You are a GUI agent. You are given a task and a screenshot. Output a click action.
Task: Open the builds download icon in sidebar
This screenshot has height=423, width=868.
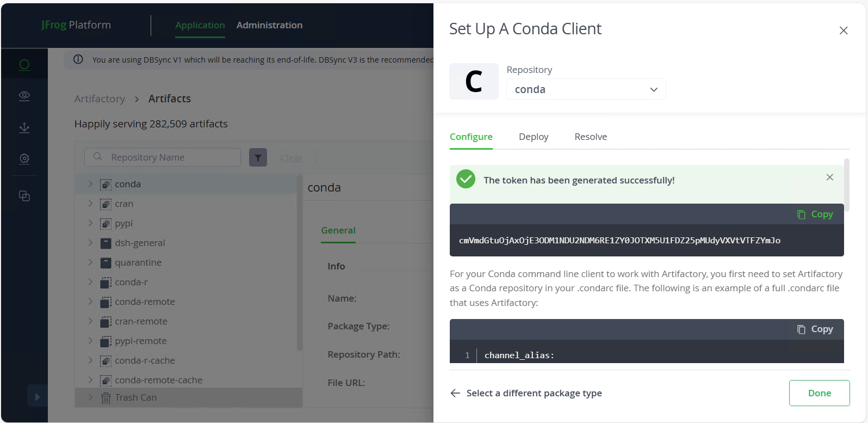24,128
